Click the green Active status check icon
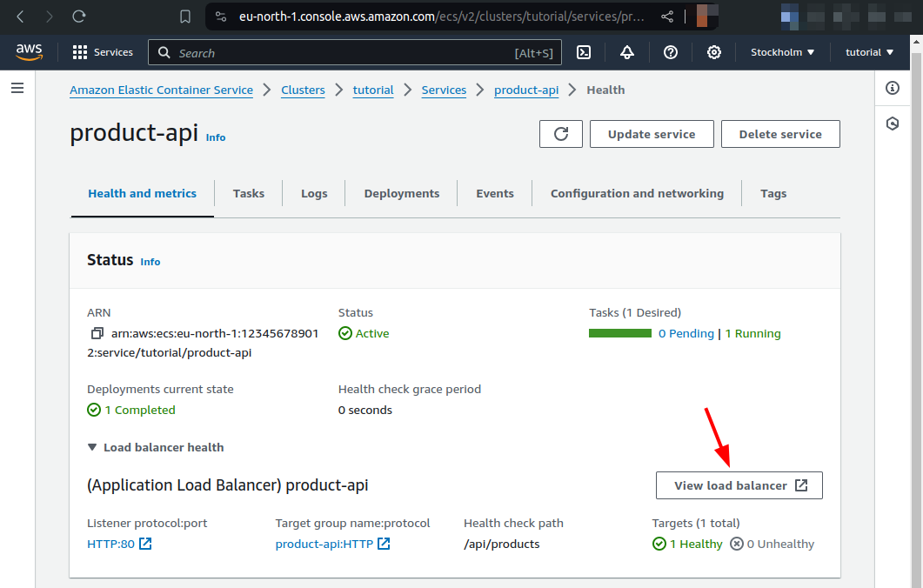The width and height of the screenshot is (923, 588). pyautogui.click(x=345, y=334)
